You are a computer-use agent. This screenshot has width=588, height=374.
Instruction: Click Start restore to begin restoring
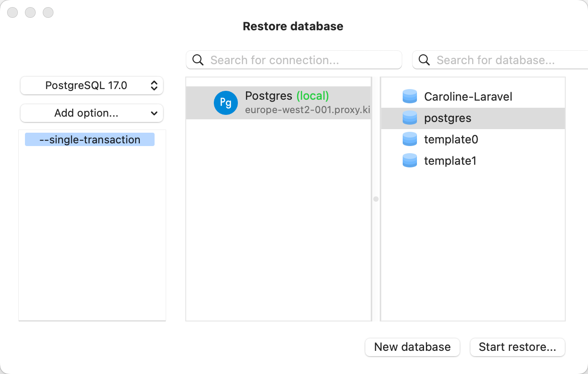pyautogui.click(x=517, y=347)
